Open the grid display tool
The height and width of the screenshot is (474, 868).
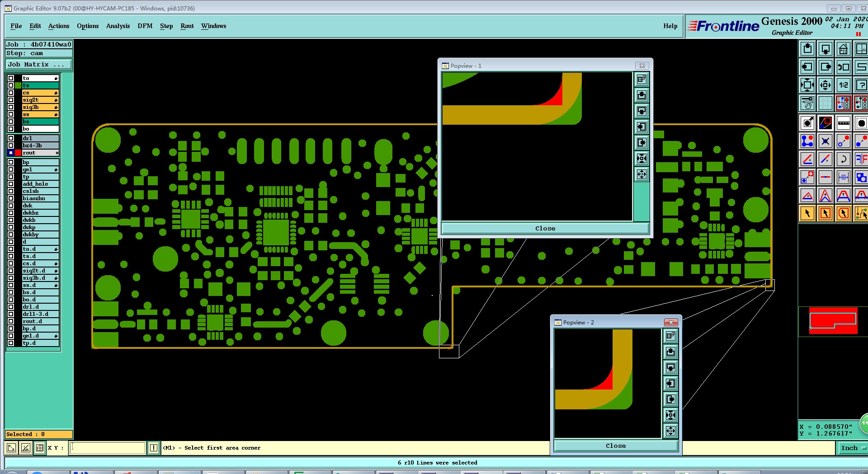(826, 103)
